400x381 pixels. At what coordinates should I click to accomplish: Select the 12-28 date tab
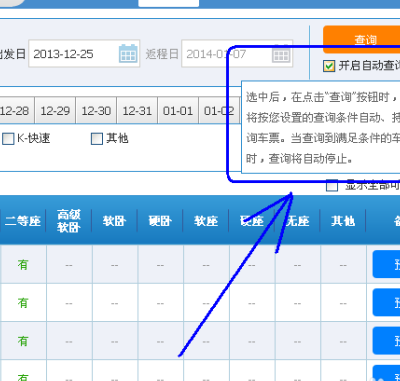16,111
